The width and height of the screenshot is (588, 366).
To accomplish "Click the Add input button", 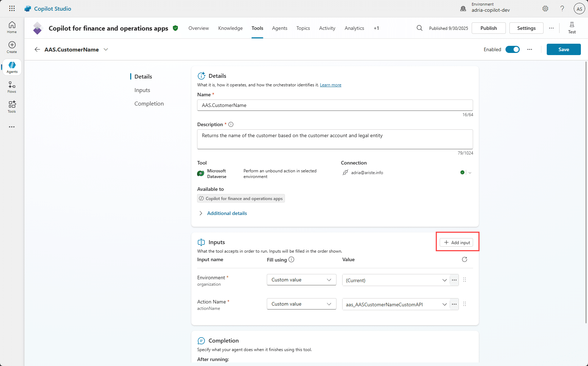I will pos(456,242).
